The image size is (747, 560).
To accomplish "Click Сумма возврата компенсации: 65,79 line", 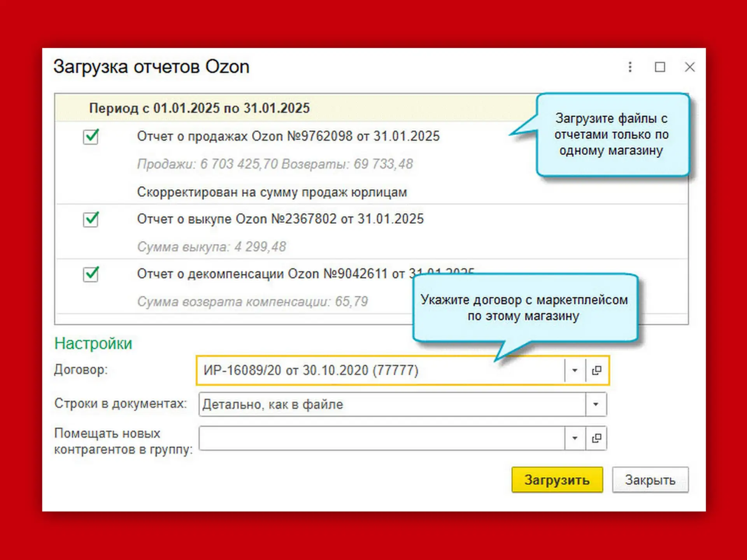I will pos(253,301).
